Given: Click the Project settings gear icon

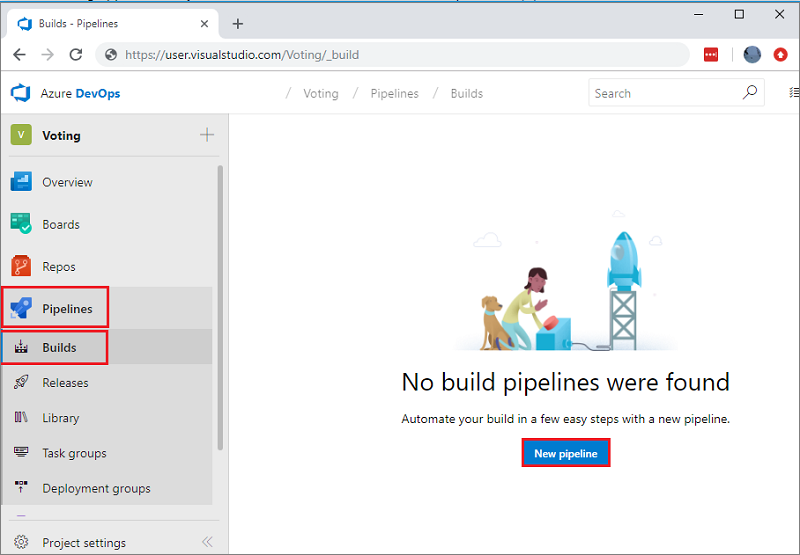Looking at the screenshot, I should (x=21, y=542).
